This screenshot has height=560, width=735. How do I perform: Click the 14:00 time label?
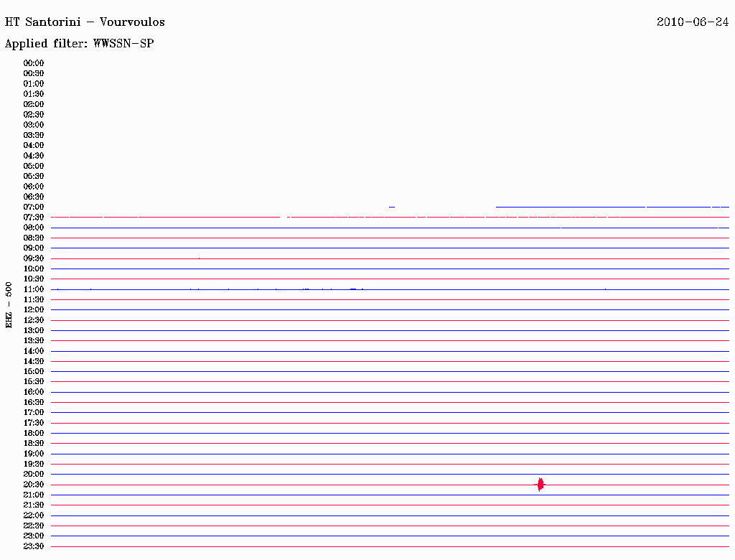point(34,351)
